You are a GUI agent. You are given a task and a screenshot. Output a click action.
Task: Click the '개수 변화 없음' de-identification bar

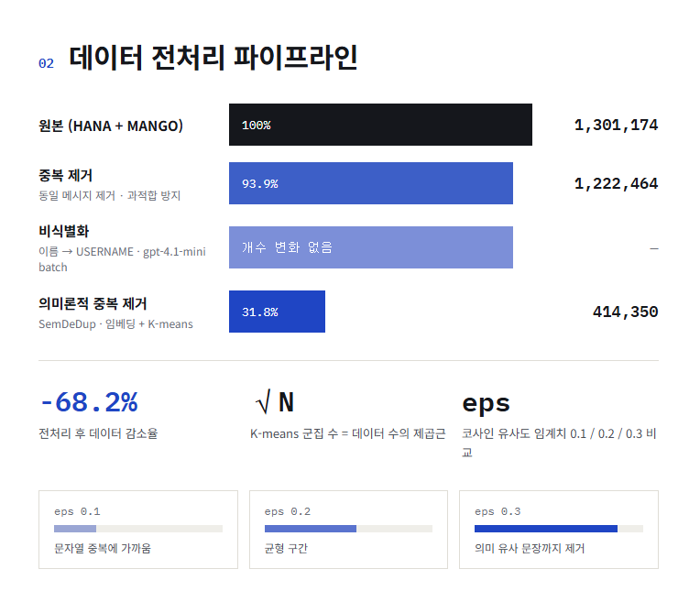(371, 247)
